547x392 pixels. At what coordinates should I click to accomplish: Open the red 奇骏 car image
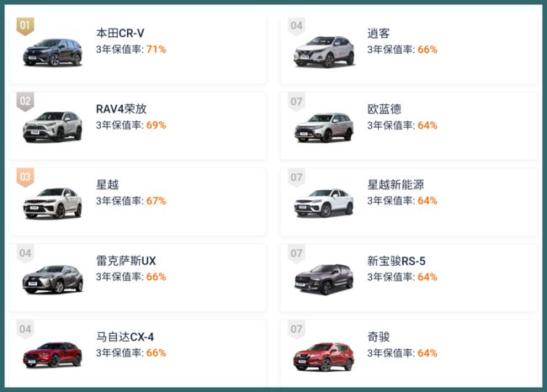click(x=324, y=357)
